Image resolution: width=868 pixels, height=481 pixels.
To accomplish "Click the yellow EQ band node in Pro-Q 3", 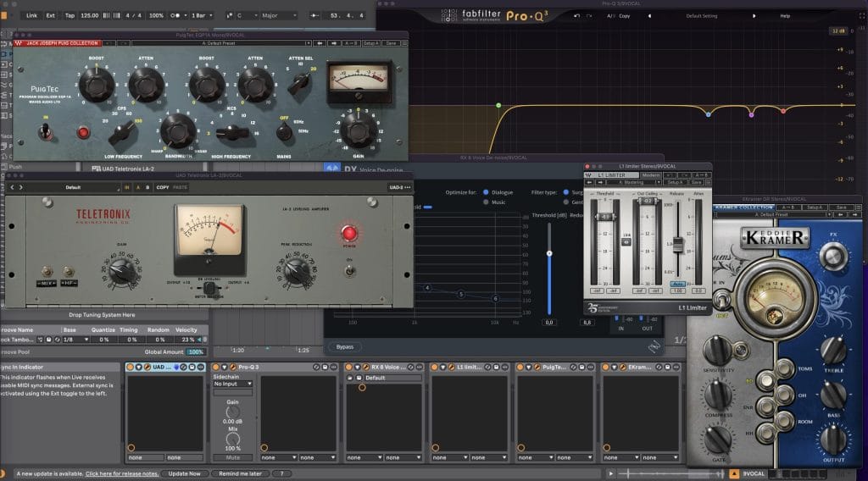I will coord(498,106).
